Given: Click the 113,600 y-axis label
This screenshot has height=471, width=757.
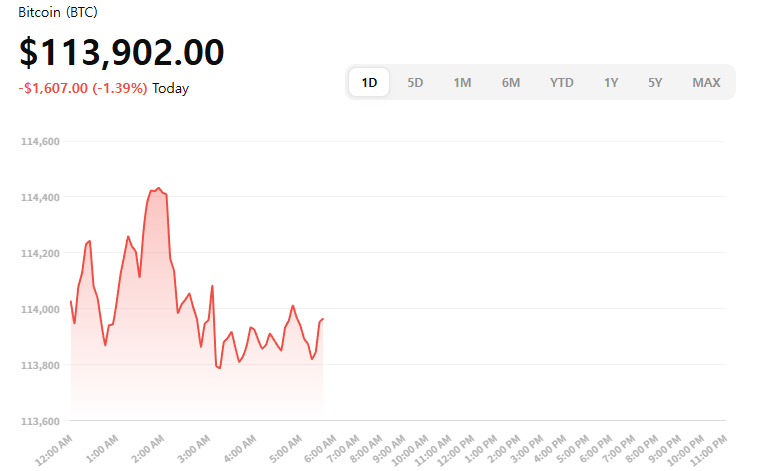Looking at the screenshot, I should (x=41, y=421).
